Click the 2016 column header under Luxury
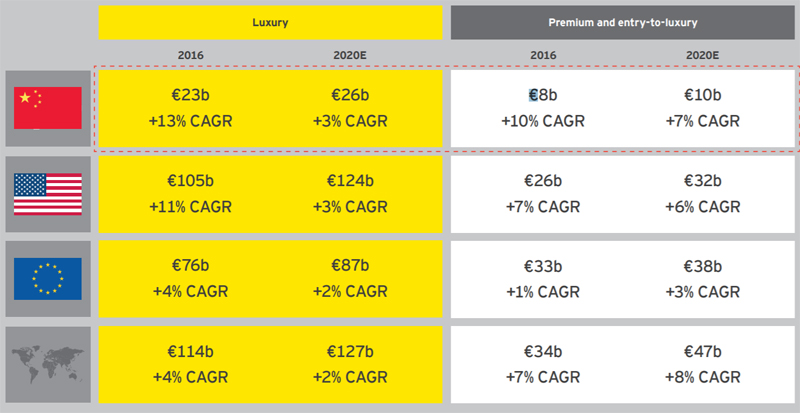Screen dimensions: 800x413 coord(191,54)
